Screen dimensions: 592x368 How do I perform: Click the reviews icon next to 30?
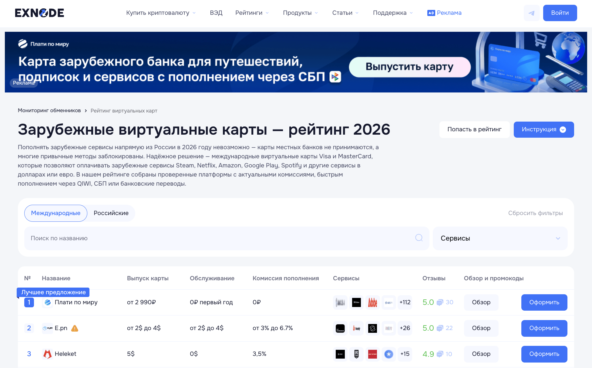pyautogui.click(x=440, y=302)
